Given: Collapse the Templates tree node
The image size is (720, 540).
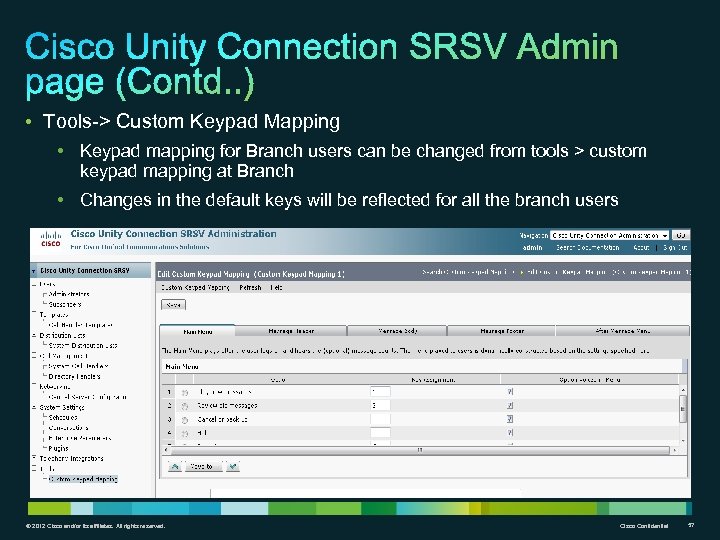Looking at the screenshot, I should 34,314.
